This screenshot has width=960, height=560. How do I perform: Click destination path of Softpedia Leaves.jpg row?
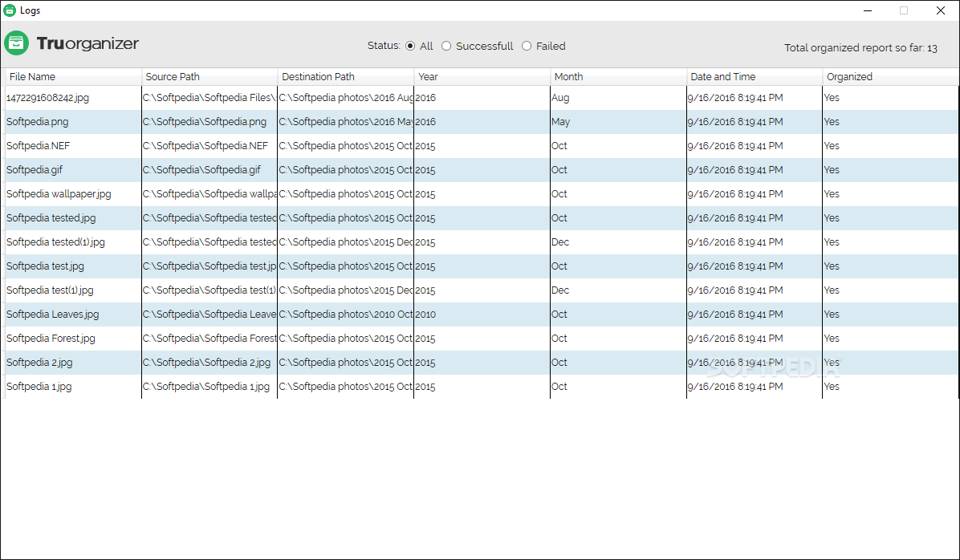coord(346,314)
